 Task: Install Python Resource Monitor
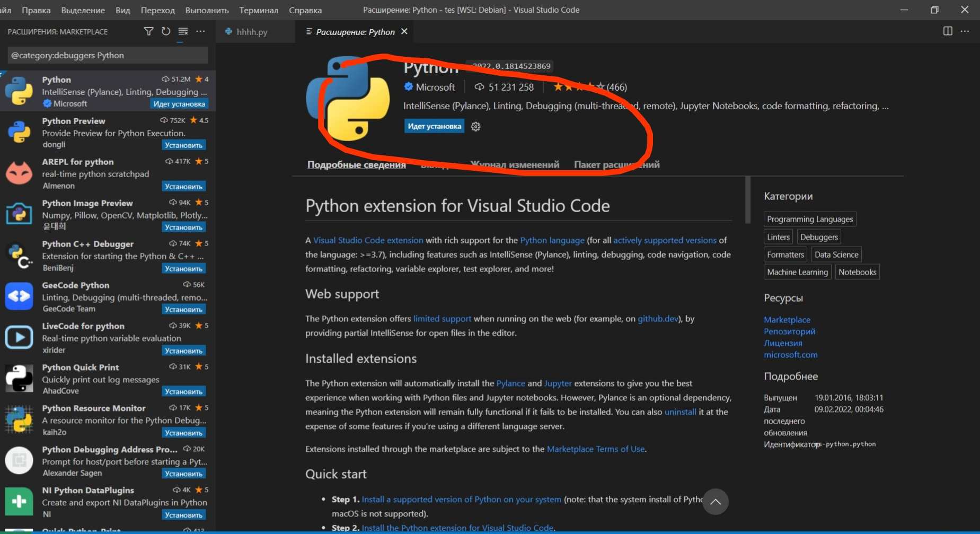(x=183, y=433)
